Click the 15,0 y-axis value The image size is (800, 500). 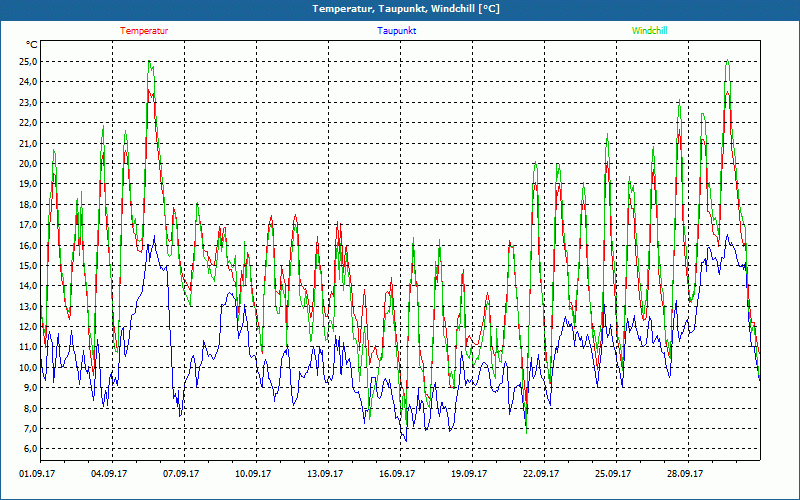(29, 266)
